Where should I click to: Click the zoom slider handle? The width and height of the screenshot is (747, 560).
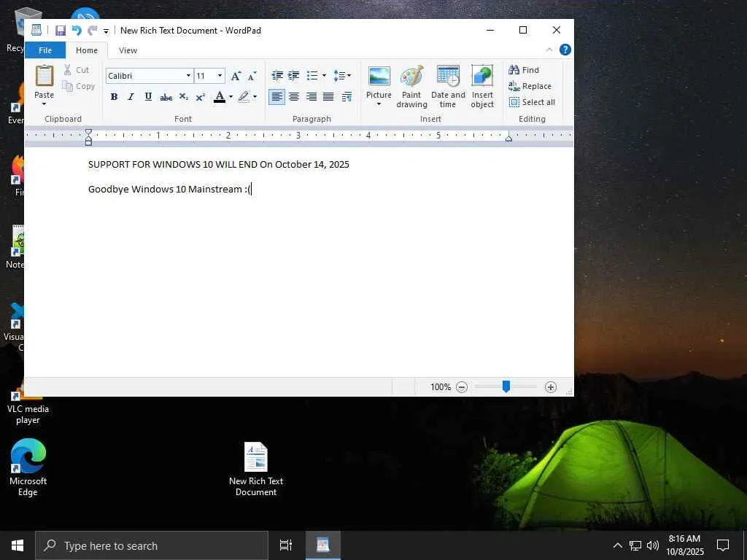pos(506,386)
